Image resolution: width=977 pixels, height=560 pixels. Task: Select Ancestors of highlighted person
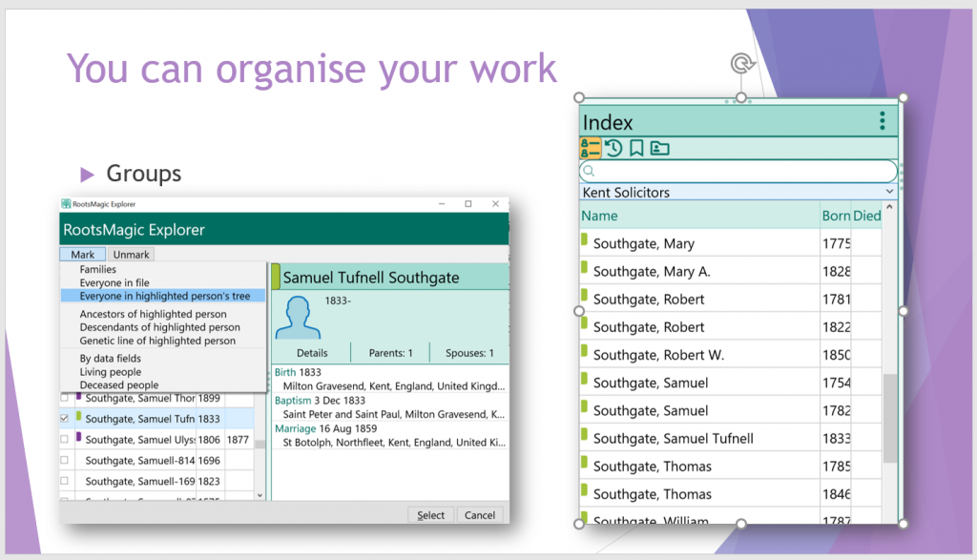click(153, 314)
